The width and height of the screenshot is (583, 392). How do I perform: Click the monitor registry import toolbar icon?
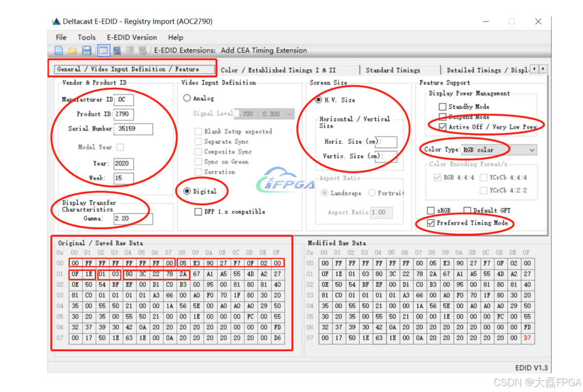117,51
